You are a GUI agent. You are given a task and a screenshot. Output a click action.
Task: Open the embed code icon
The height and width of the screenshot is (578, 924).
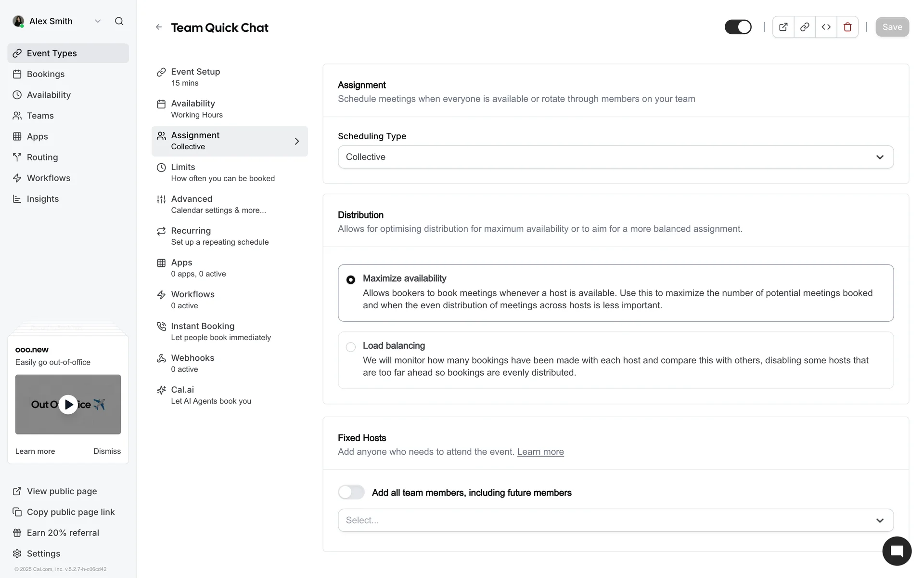click(826, 27)
